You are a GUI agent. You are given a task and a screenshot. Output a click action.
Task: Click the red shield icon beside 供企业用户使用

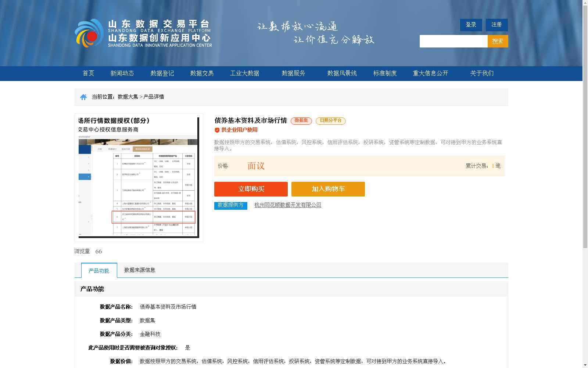[x=217, y=130]
